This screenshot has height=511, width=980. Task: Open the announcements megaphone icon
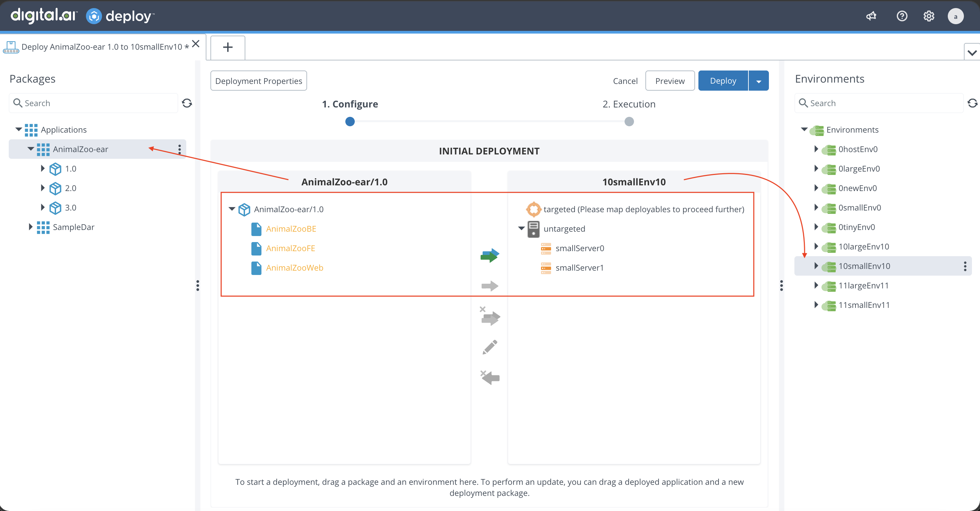pos(871,16)
